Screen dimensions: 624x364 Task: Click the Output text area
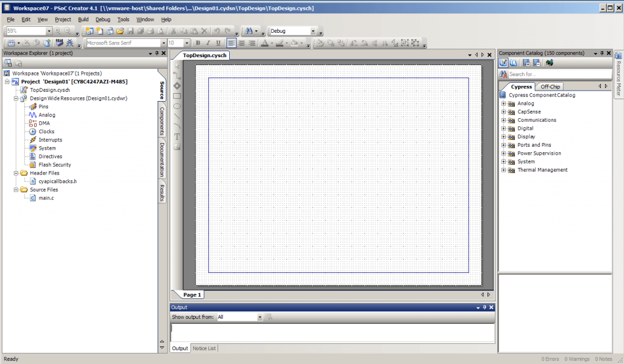pyautogui.click(x=333, y=332)
